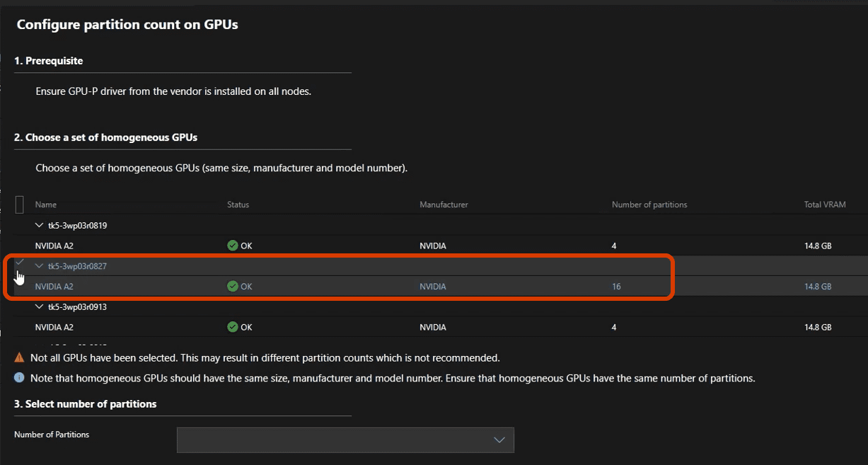Toggle the select-all GPUs checkbox in the header
Viewport: 868px width, 465px height.
[18, 204]
